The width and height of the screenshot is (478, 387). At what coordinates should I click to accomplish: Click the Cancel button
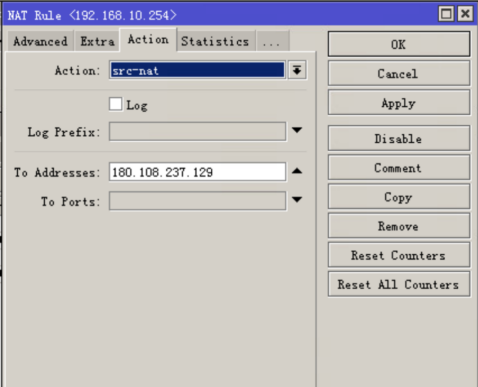click(399, 73)
